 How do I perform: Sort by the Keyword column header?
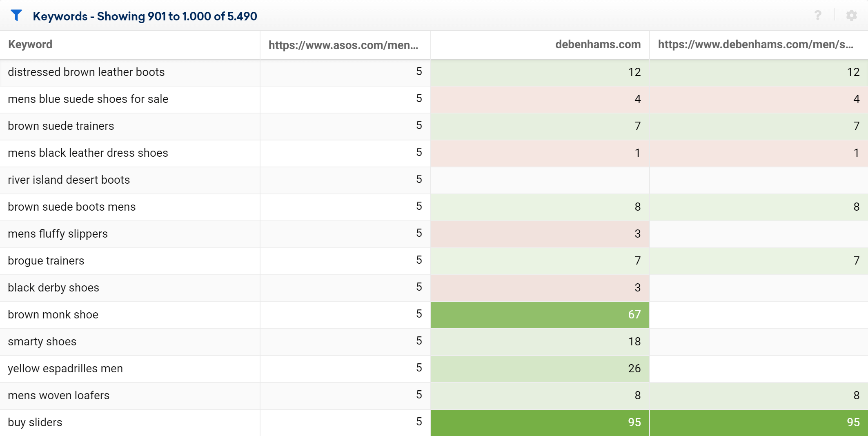coord(30,44)
